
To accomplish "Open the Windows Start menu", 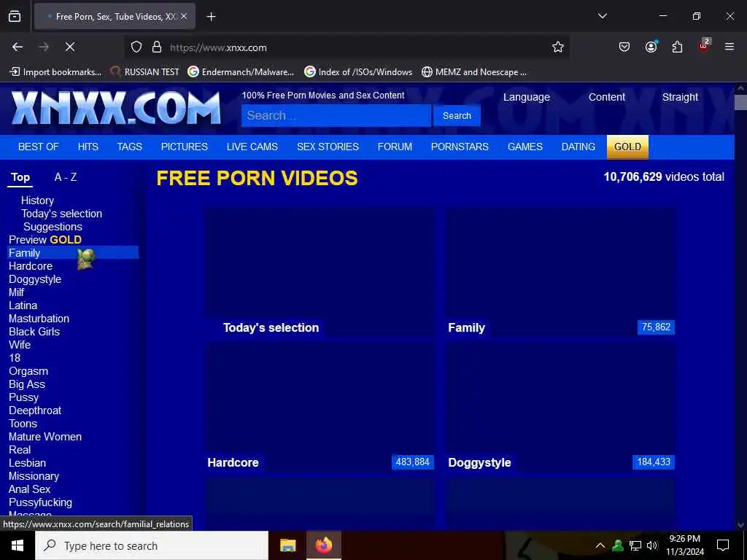I will coord(18,545).
